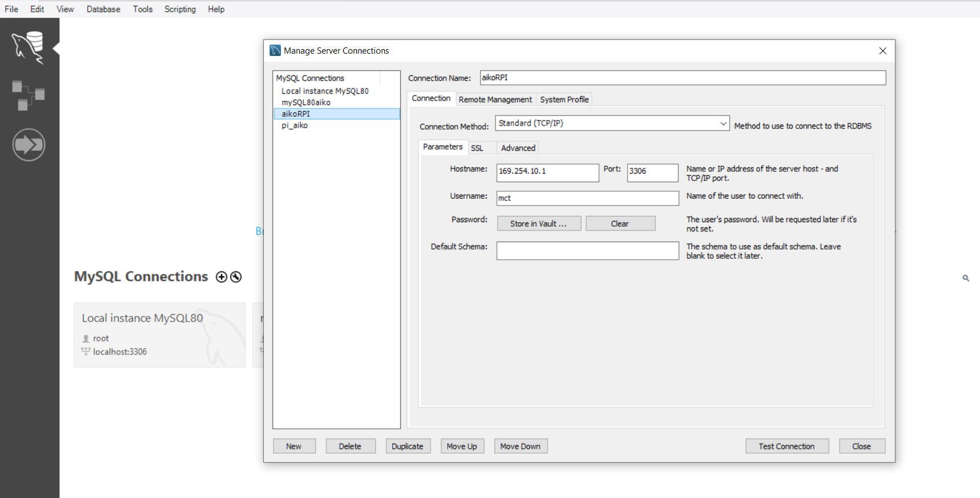This screenshot has height=498, width=980.
Task: Click the MySQL Connections heading on home
Action: [141, 276]
